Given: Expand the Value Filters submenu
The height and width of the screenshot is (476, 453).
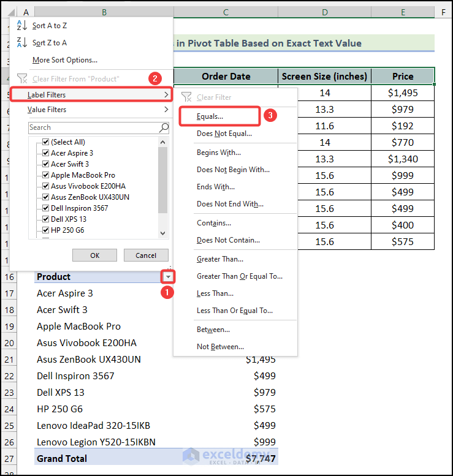Looking at the screenshot, I should 91,110.
